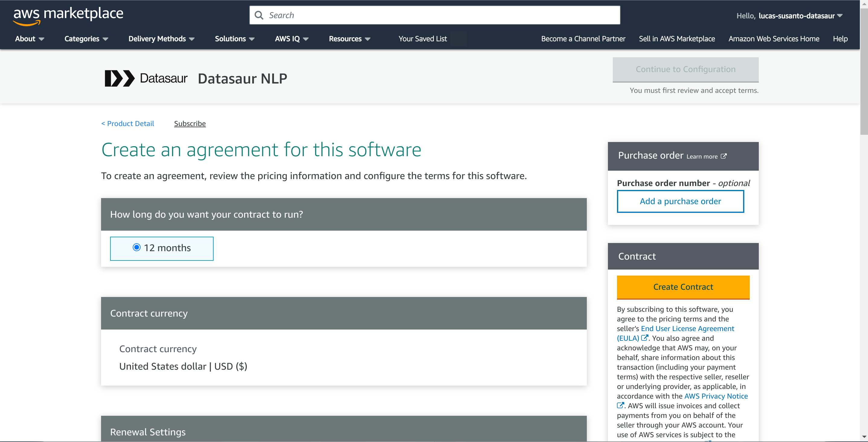Click the Create Contract button
This screenshot has height=442, width=868.
pos(683,287)
